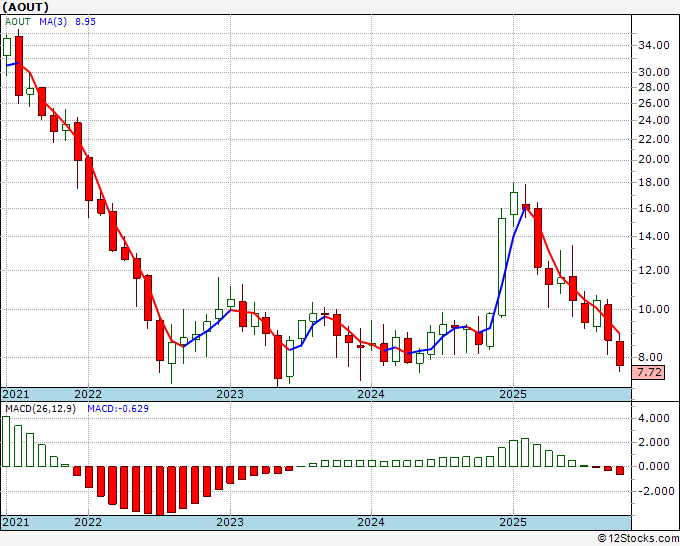Select the MACD:-0.629 value label
The height and width of the screenshot is (546, 680).
(x=117, y=409)
